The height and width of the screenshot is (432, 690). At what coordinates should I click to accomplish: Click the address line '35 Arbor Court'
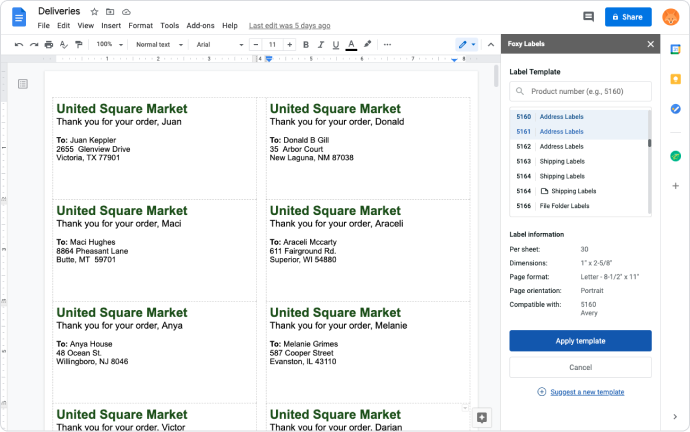[296, 149]
